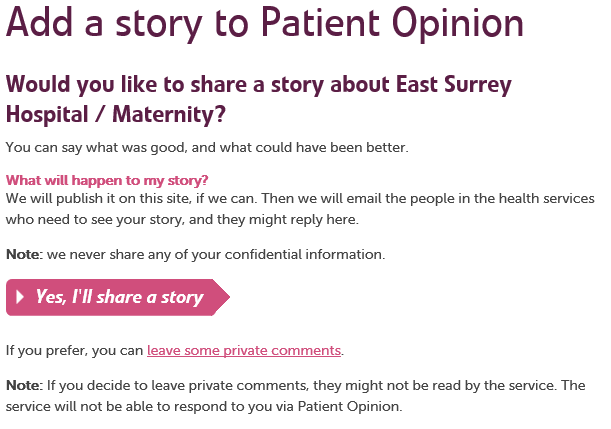The height and width of the screenshot is (429, 611).
Task: Click the word "Patient Opinion" in the bottom note
Action: [x=349, y=406]
